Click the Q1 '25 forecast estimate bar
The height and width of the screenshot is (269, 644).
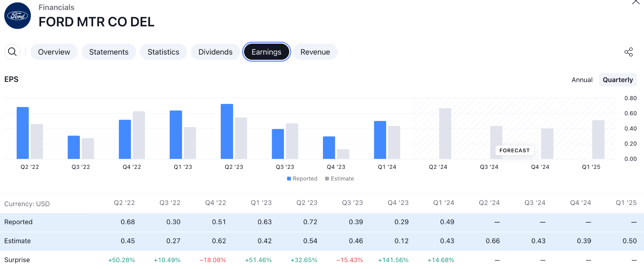click(x=598, y=140)
